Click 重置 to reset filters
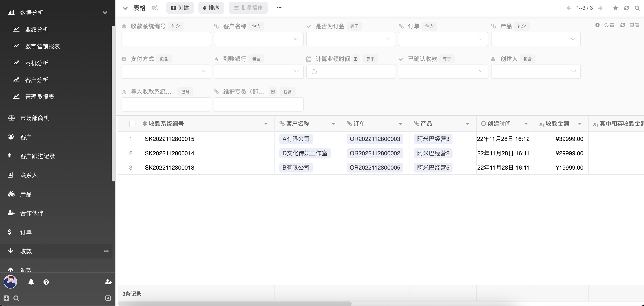This screenshot has width=644, height=306. (x=630, y=25)
